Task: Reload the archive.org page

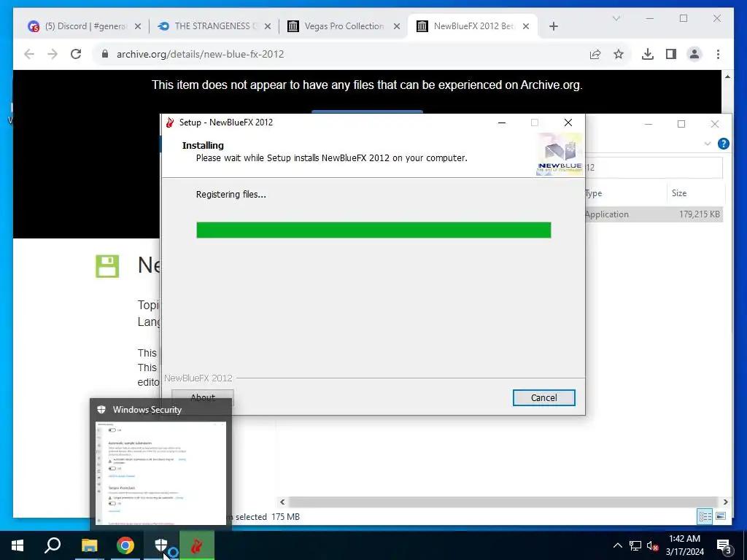Action: 76,54
